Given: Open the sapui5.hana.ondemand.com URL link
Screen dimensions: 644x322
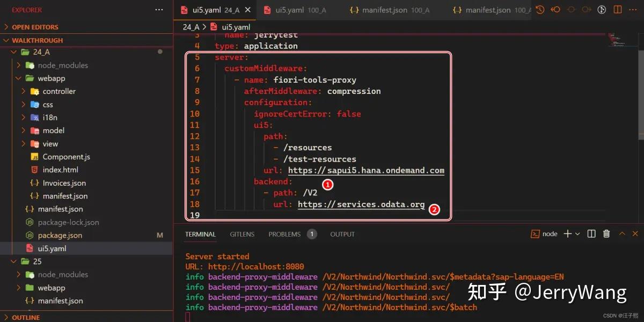Looking at the screenshot, I should coord(366,170).
